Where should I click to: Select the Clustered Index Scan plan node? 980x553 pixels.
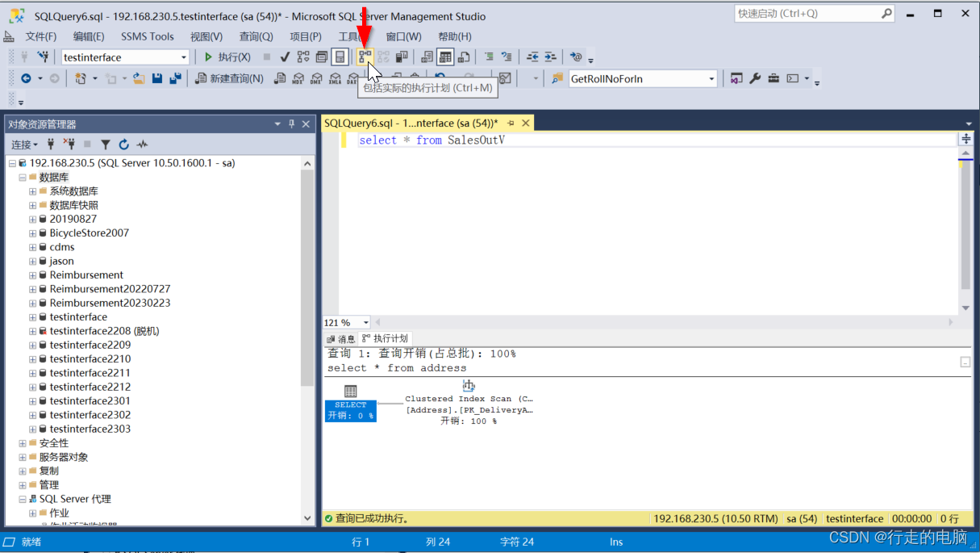[x=469, y=403]
